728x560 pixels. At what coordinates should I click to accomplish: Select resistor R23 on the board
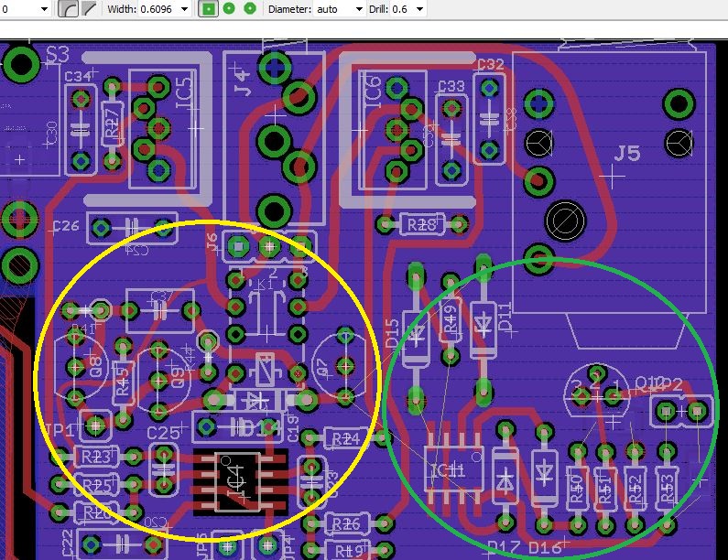[x=96, y=457]
